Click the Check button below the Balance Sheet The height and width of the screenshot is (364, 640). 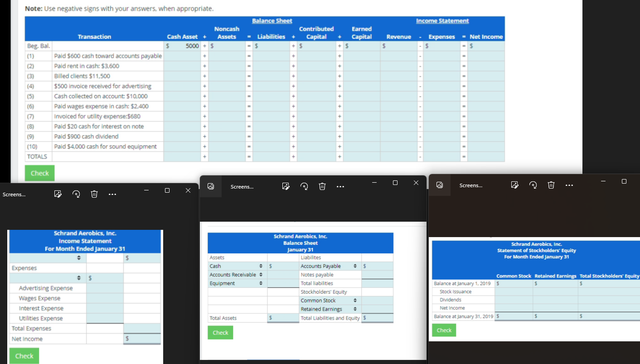click(220, 333)
